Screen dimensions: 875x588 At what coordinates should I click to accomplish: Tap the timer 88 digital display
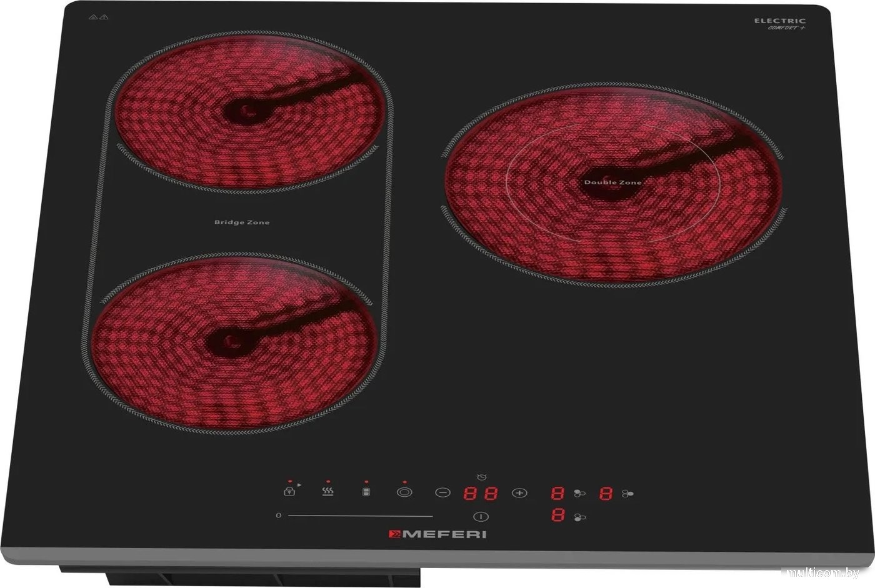481,494
